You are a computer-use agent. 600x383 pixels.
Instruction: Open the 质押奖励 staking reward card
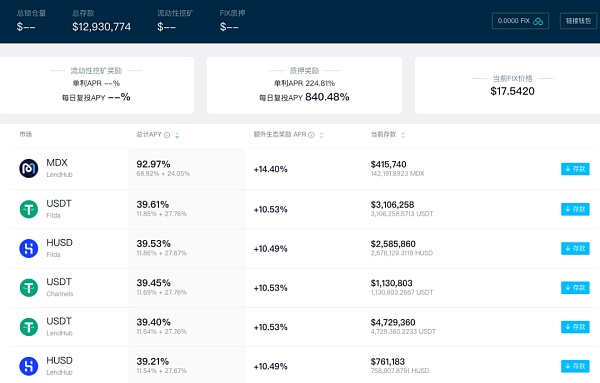click(x=304, y=85)
